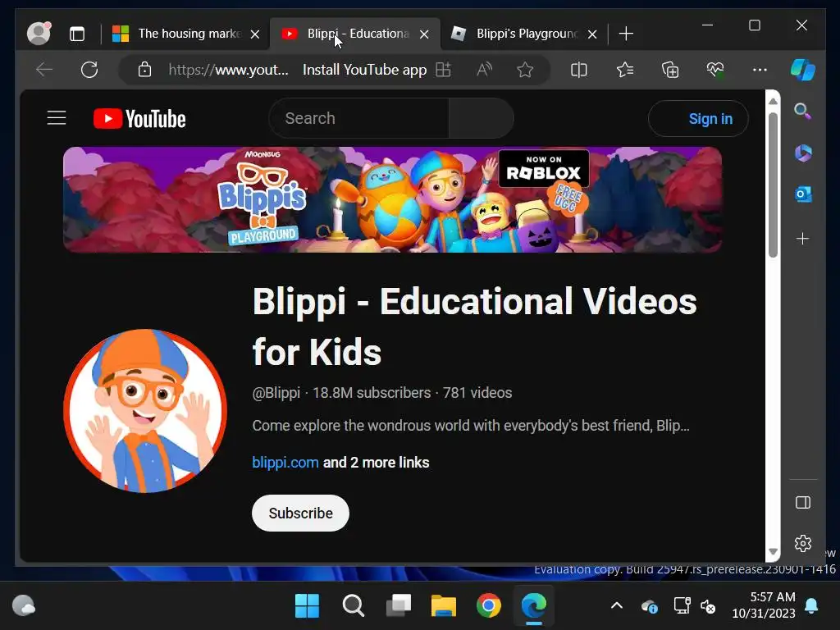Open Windows Start menu
The image size is (840, 630).
tap(307, 606)
